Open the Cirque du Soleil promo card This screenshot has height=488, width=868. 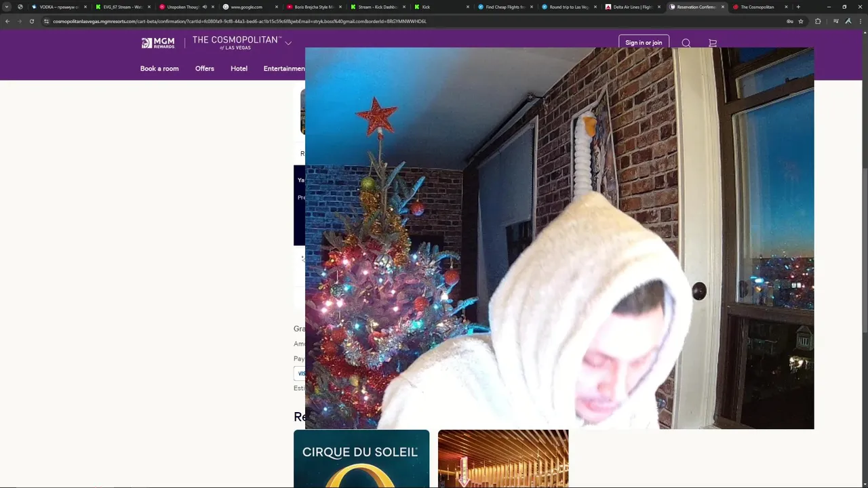pos(361,459)
